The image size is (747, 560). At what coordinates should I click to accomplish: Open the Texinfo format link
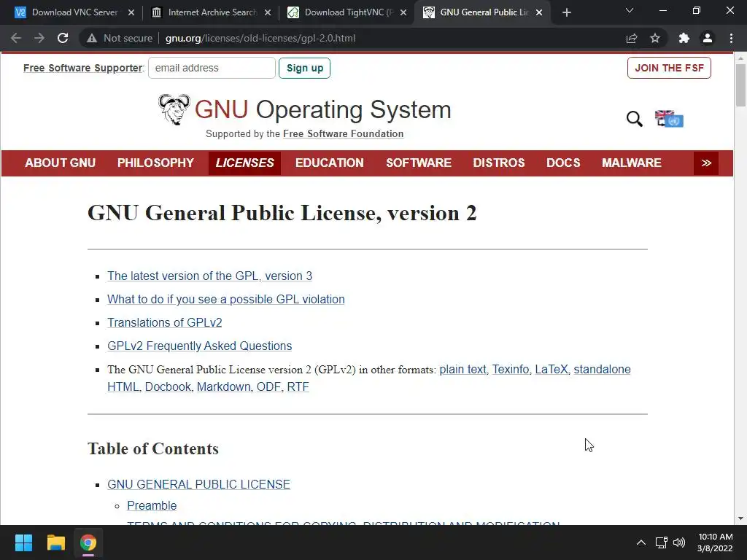[510, 370]
